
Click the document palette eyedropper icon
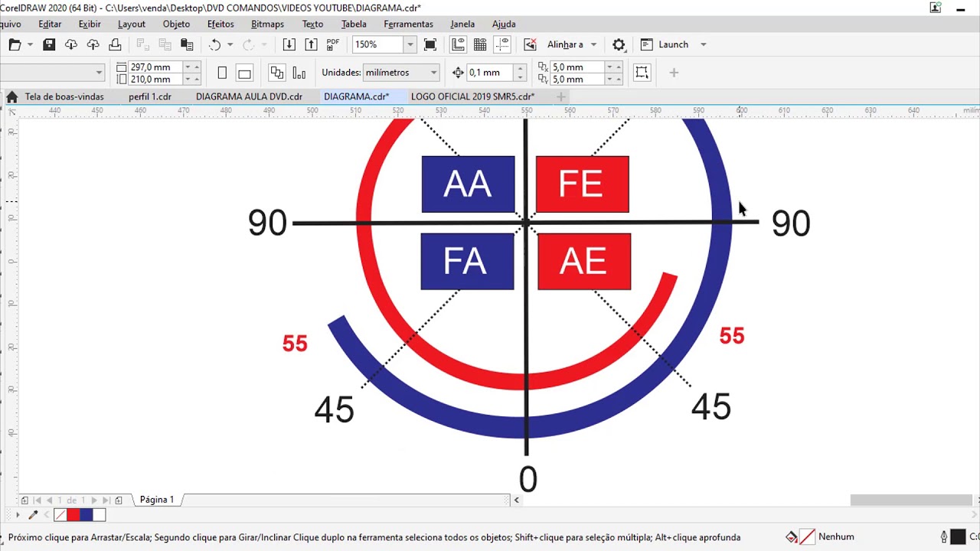(33, 516)
